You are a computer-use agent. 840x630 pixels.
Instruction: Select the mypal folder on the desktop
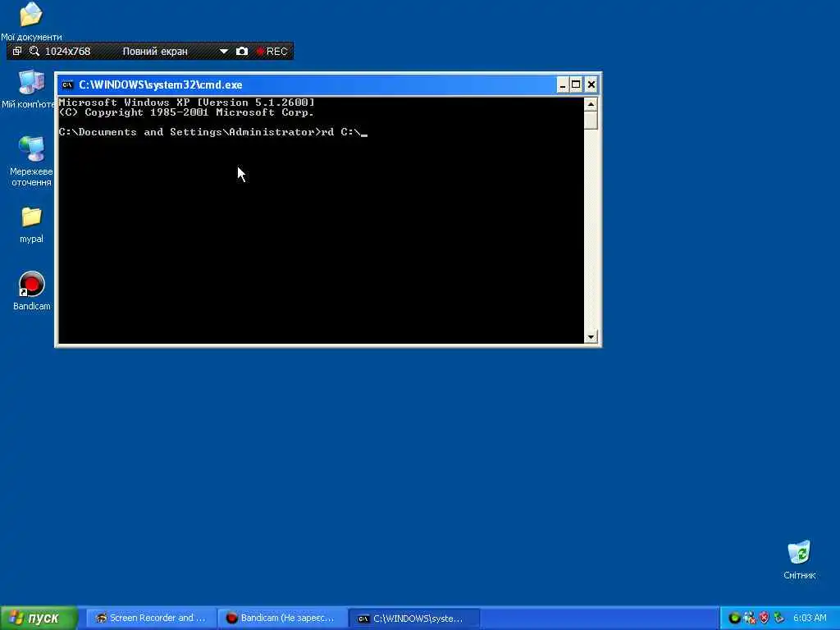coord(31,225)
